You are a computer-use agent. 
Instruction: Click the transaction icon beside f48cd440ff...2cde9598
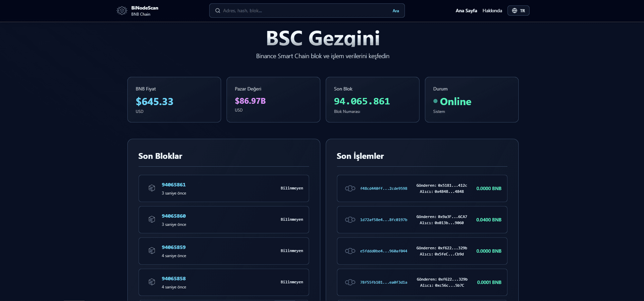[350, 188]
